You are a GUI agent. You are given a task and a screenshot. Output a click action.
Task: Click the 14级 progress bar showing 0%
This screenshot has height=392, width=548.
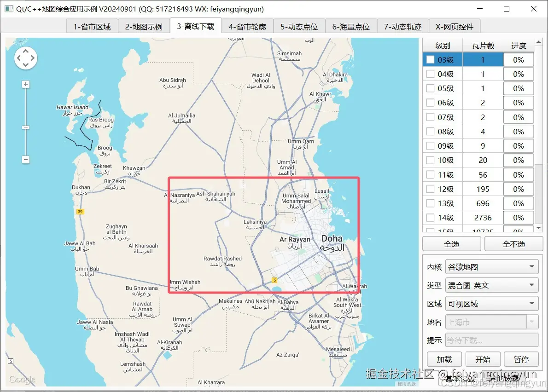click(x=519, y=218)
